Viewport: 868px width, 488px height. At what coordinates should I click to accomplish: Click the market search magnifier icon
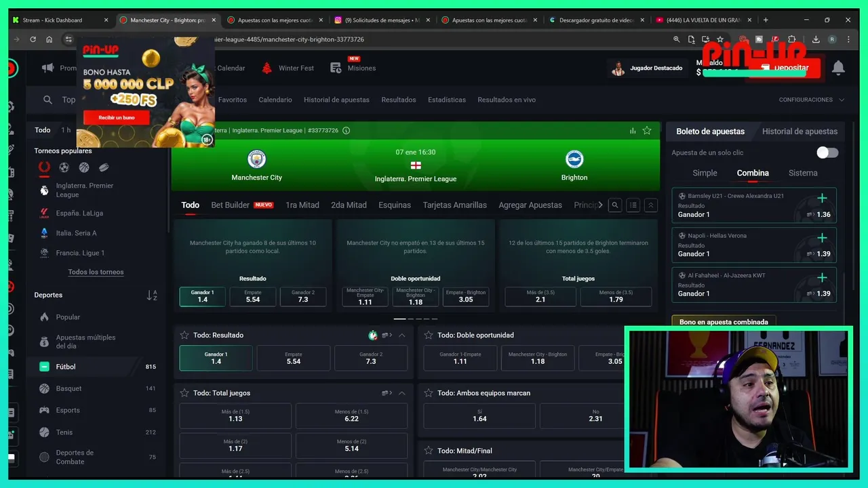point(615,205)
